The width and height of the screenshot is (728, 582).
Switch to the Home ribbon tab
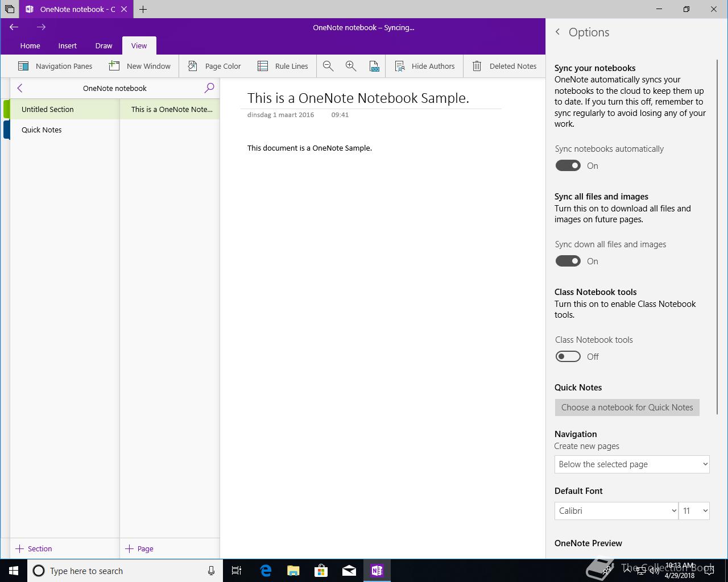30,45
